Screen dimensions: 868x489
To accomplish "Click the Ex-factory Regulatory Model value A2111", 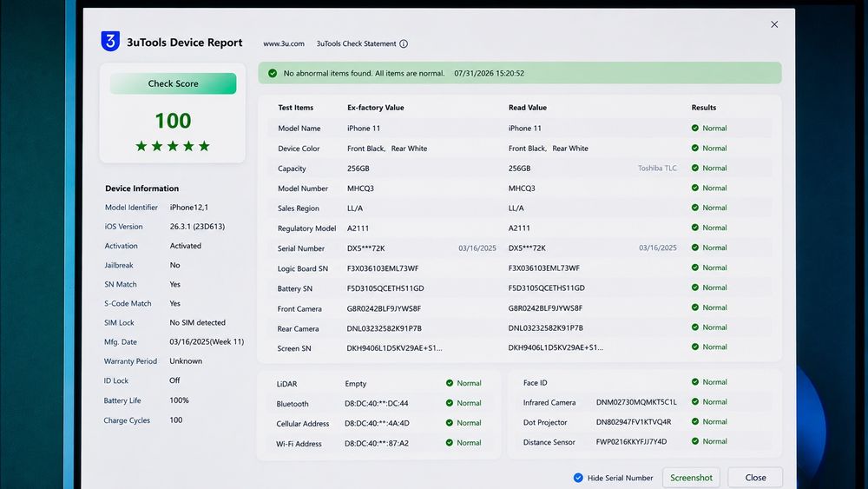I will click(x=358, y=228).
